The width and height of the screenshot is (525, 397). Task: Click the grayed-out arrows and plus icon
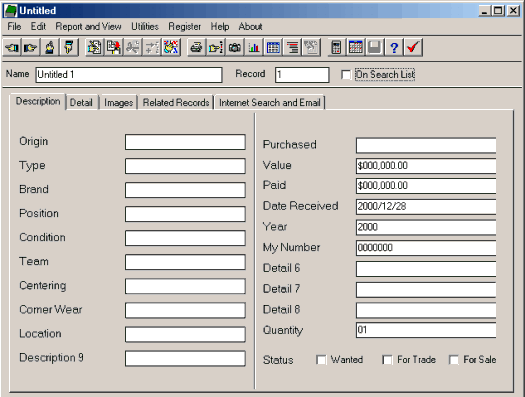point(152,48)
